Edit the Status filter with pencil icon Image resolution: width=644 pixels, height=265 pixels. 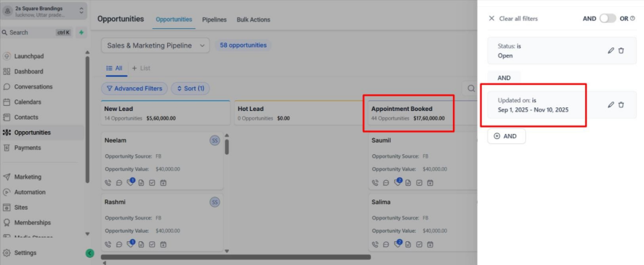(611, 50)
